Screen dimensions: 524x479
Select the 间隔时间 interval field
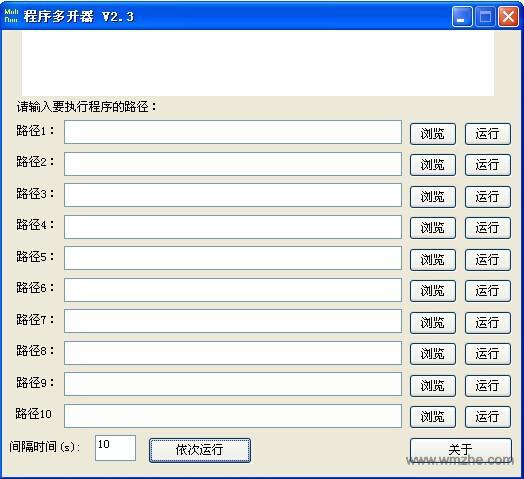pyautogui.click(x=115, y=448)
